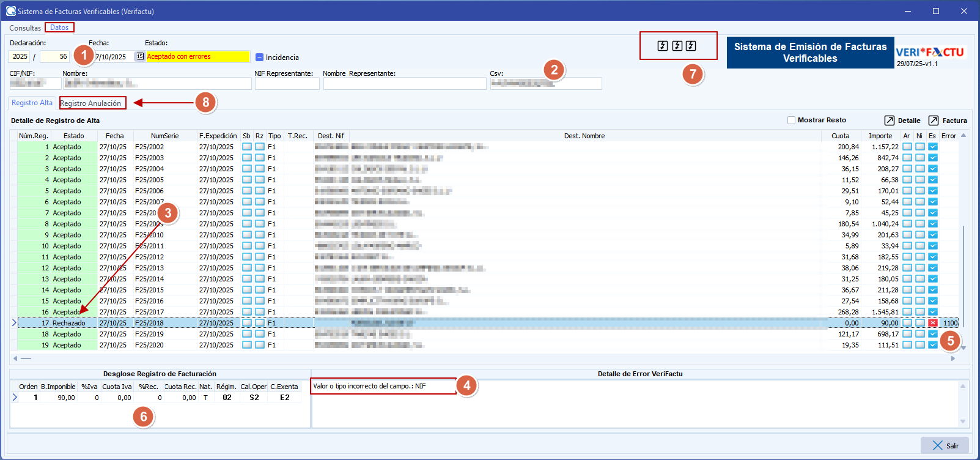Click the red X error mark for F25/2018

coord(933,323)
